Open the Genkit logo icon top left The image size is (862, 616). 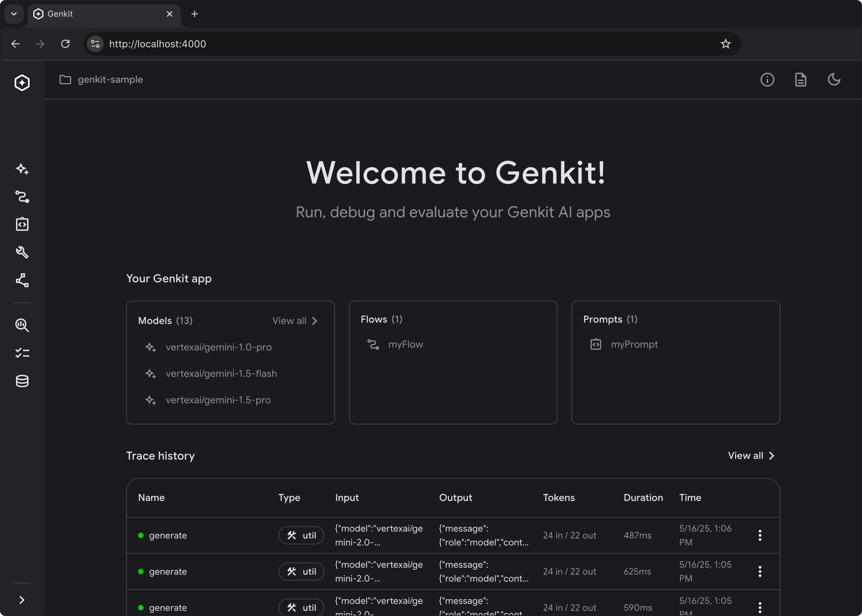point(22,83)
